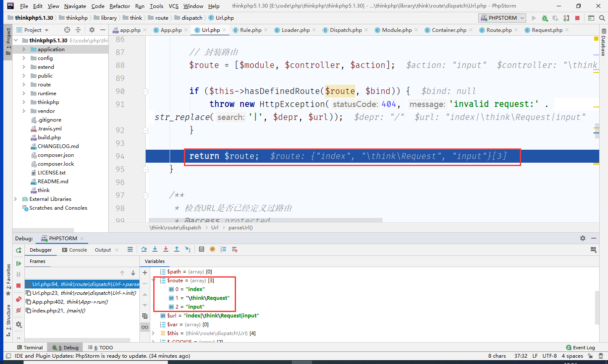The width and height of the screenshot is (608, 364).
Task: Open Search Everywhere magnifier icon
Action: click(602, 18)
